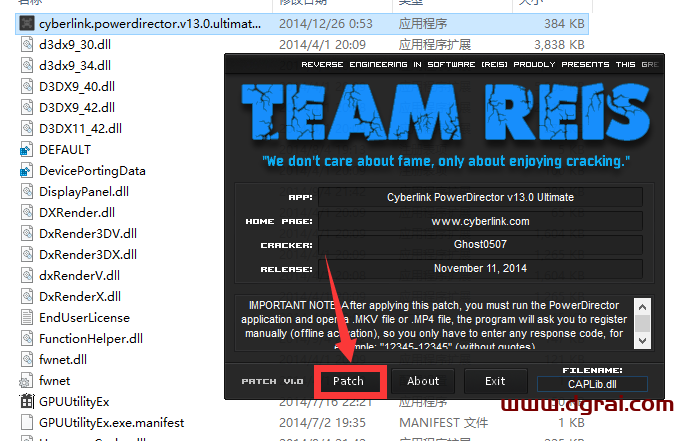Click the 384 KB size cell
The height and width of the screenshot is (441, 700).
point(564,24)
